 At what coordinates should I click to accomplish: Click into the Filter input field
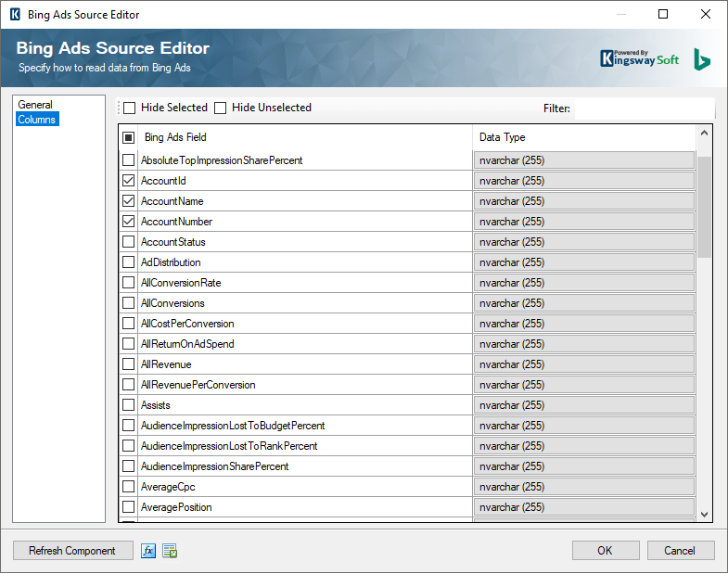[645, 108]
